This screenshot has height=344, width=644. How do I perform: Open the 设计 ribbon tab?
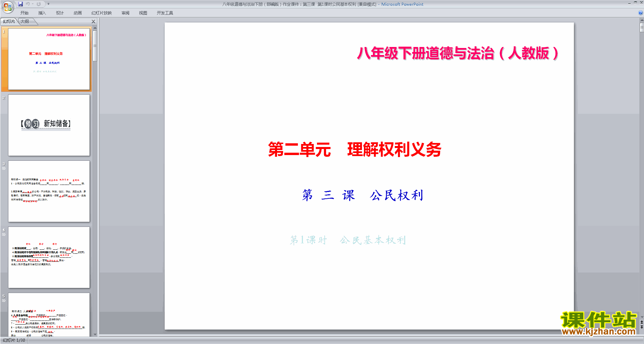(x=60, y=13)
